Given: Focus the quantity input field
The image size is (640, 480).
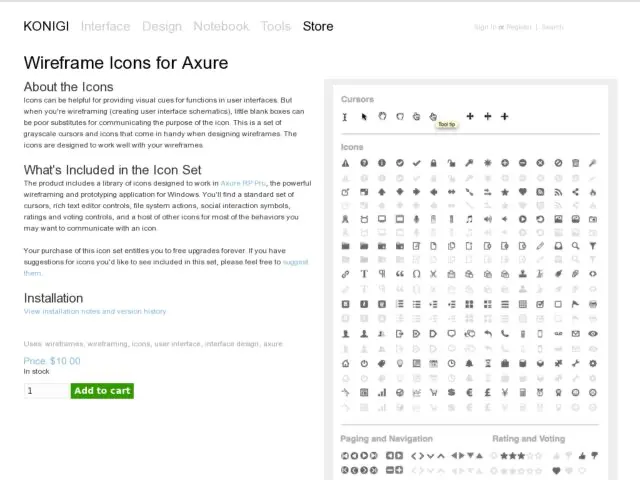Looking at the screenshot, I should 46,390.
